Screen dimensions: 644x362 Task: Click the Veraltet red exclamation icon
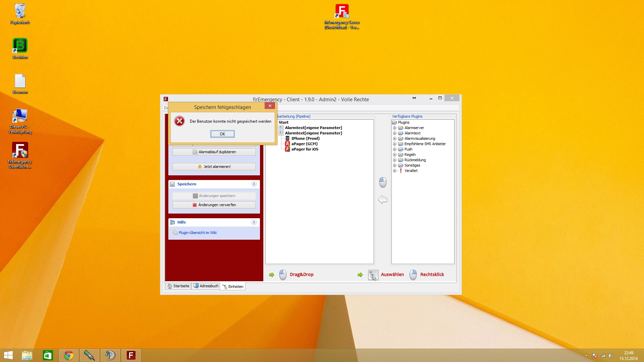pyautogui.click(x=401, y=171)
